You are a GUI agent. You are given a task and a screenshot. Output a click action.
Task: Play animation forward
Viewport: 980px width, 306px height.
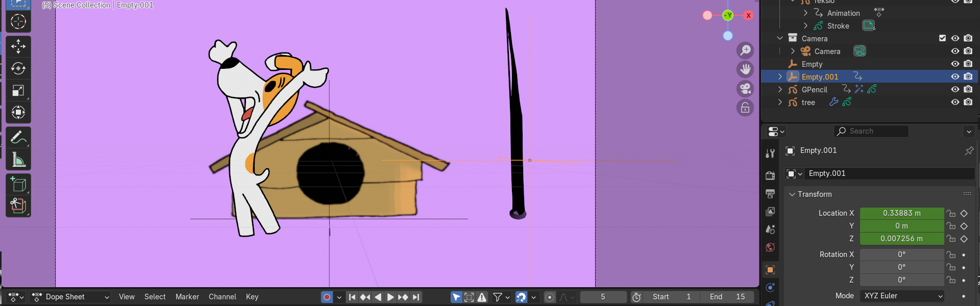point(390,297)
